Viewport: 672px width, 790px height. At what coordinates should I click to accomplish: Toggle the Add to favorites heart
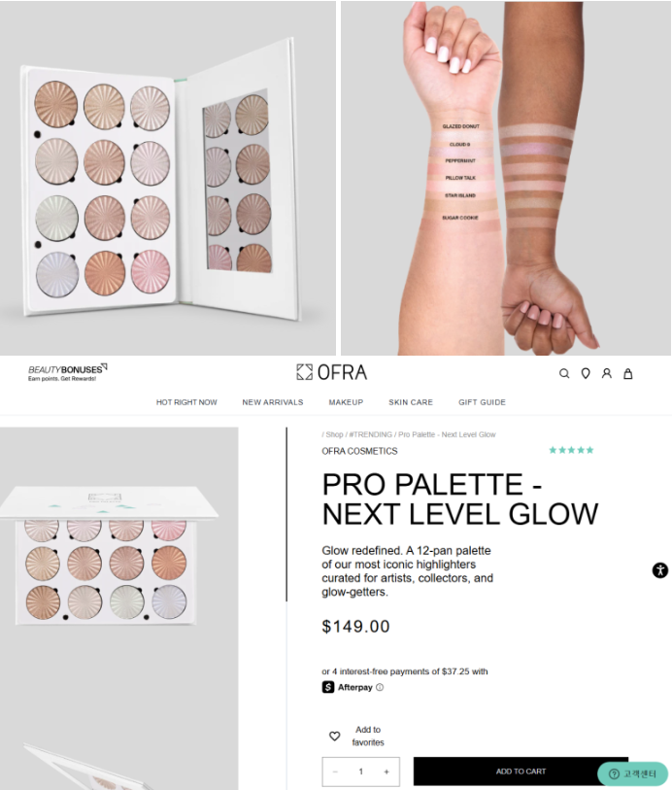[x=334, y=737]
